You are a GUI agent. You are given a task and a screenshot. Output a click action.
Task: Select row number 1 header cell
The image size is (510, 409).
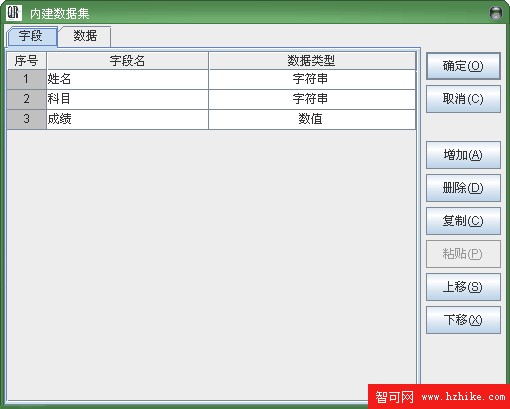(x=26, y=79)
